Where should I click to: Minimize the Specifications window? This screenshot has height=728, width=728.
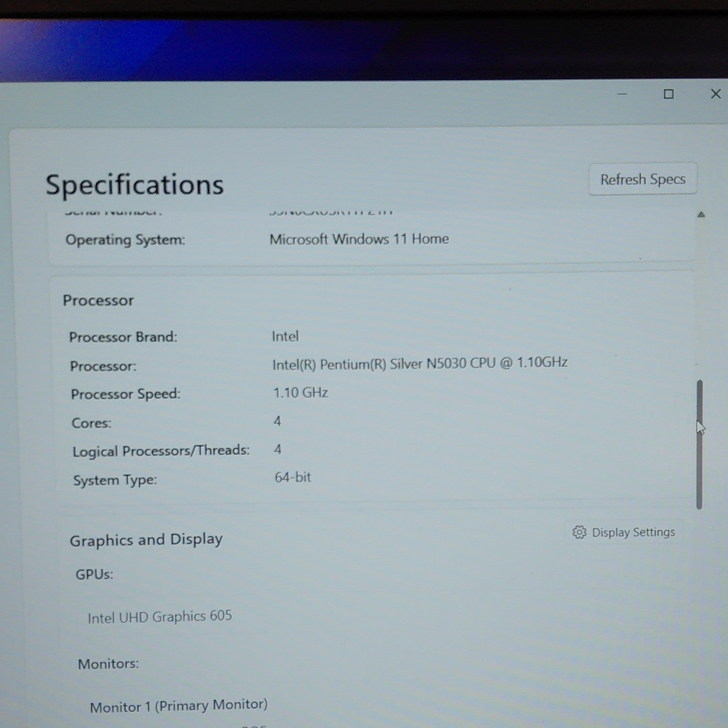pyautogui.click(x=622, y=94)
